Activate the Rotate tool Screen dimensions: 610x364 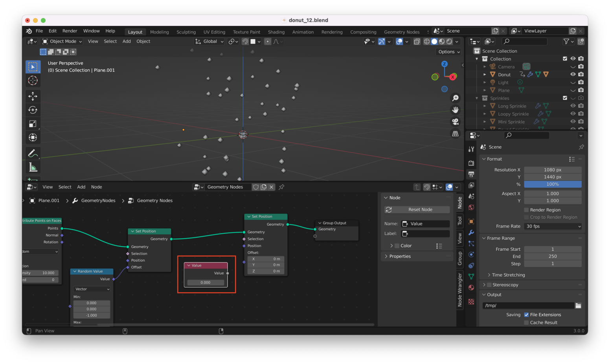point(33,110)
